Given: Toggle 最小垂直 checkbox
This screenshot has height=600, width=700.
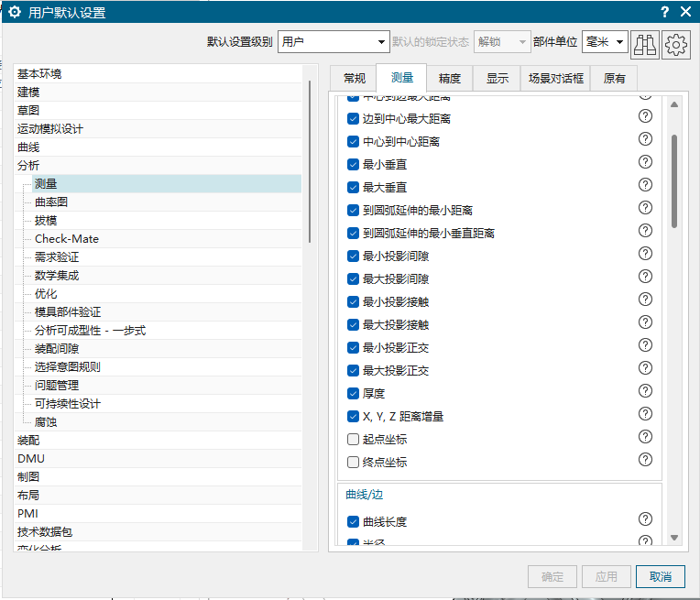Looking at the screenshot, I should point(353,164).
